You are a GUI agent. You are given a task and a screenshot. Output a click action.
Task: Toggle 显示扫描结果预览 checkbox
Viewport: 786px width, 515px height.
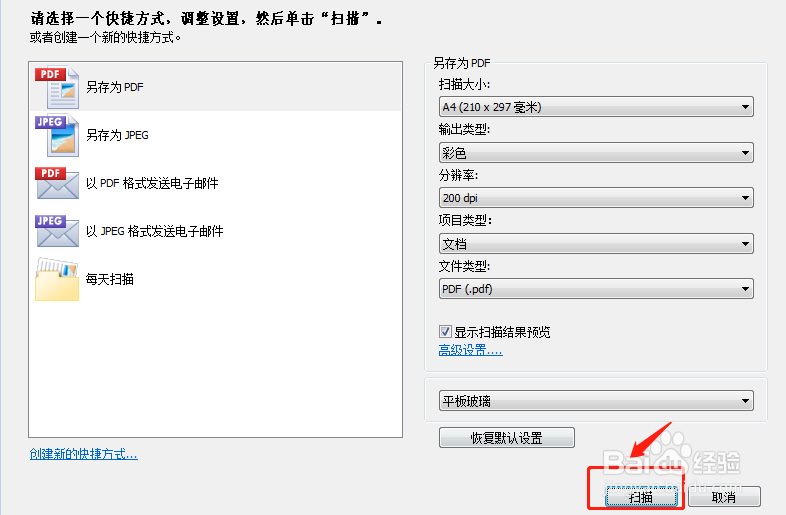445,331
